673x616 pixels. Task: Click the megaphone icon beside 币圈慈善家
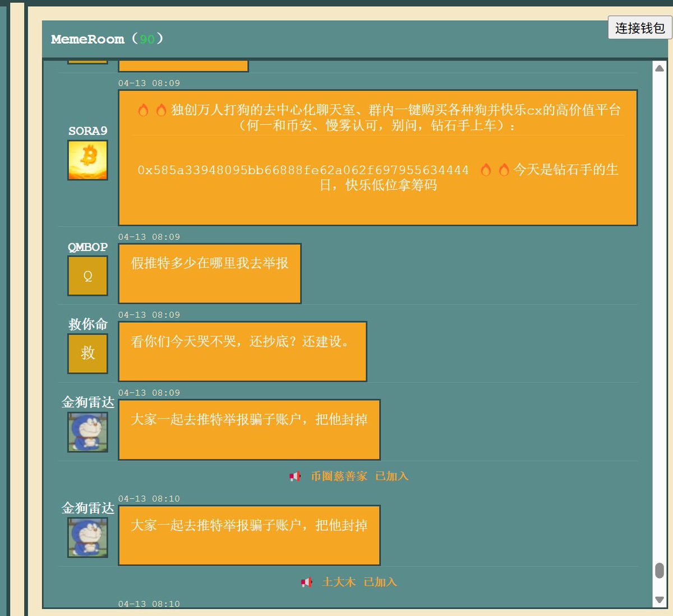coord(295,476)
